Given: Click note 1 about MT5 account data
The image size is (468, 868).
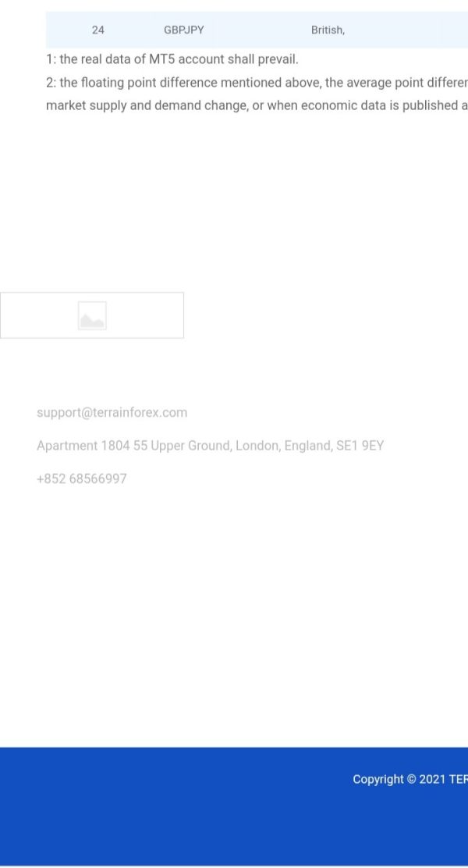Looking at the screenshot, I should click(x=172, y=59).
